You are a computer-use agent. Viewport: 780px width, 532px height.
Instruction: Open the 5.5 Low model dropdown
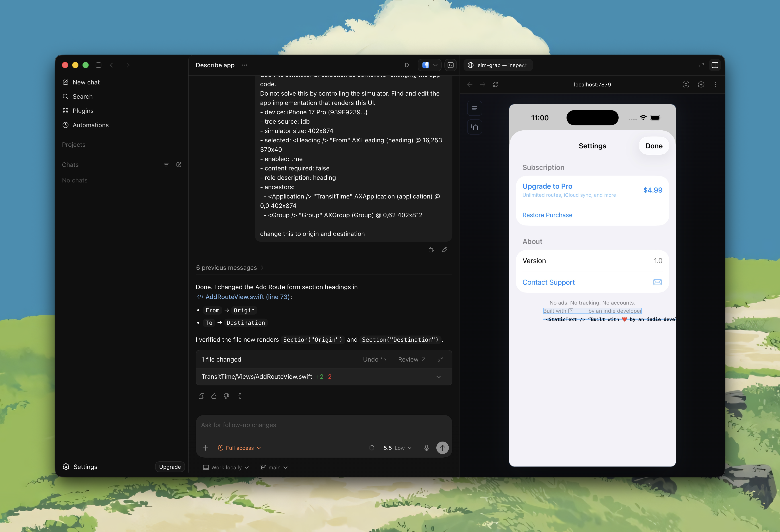point(397,448)
